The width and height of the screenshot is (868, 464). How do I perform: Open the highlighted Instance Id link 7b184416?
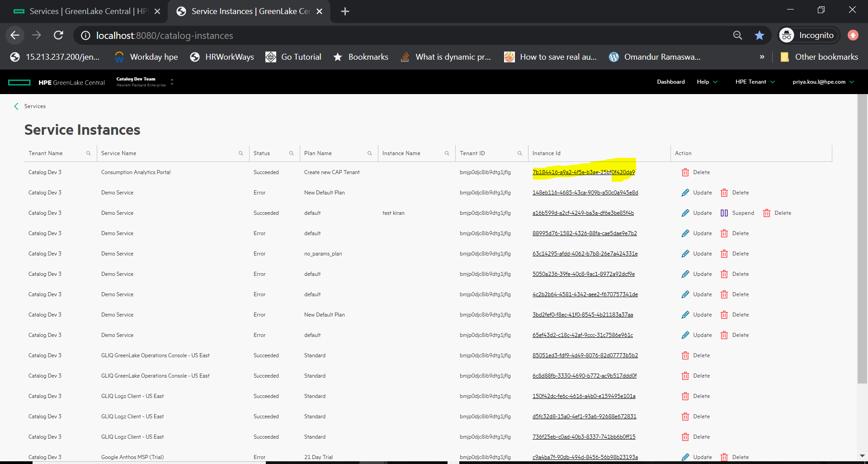click(x=584, y=172)
